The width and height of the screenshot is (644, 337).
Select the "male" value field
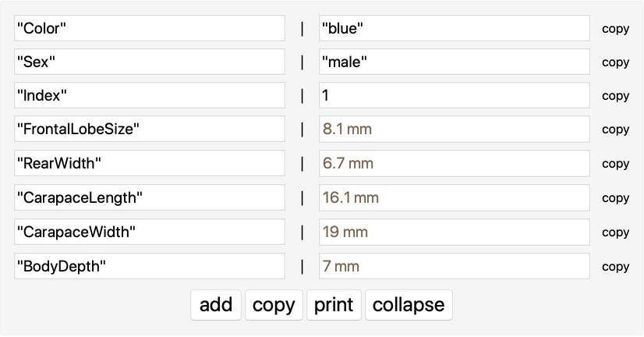tap(455, 62)
